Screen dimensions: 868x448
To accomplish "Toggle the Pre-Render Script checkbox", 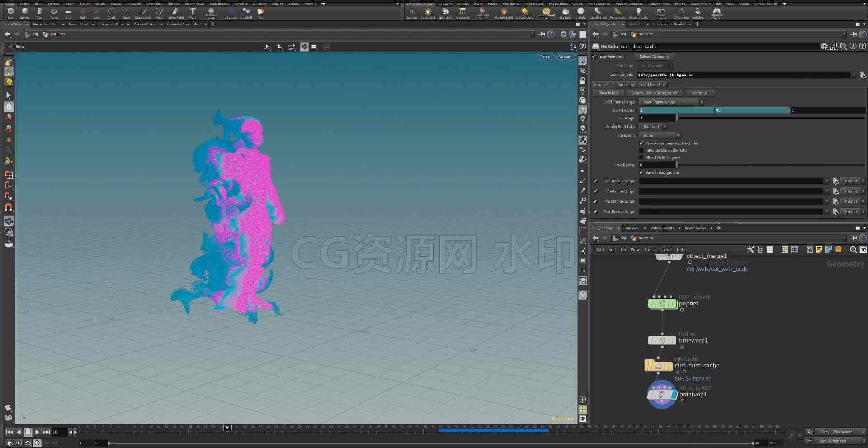I will click(x=595, y=181).
